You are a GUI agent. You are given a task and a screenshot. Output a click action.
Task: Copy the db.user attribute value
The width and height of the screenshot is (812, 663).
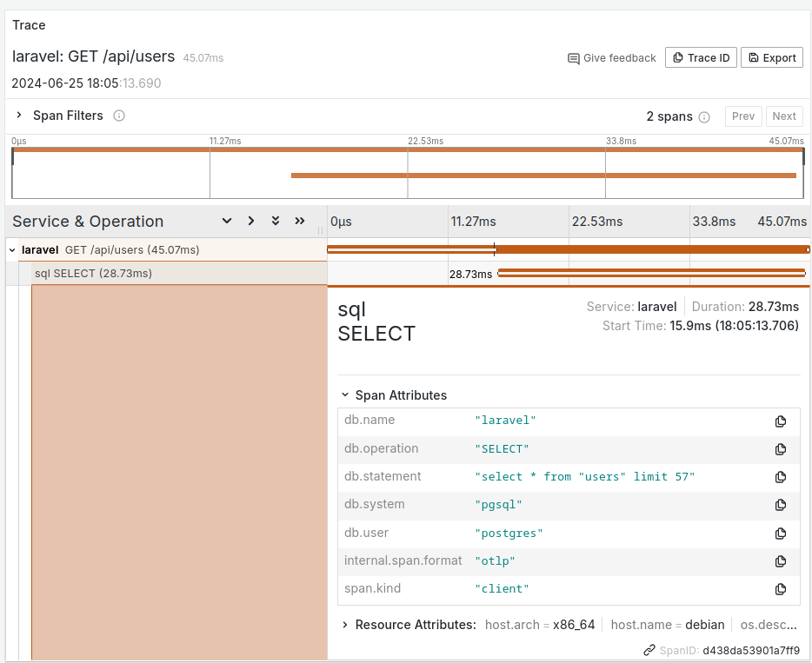pos(781,534)
